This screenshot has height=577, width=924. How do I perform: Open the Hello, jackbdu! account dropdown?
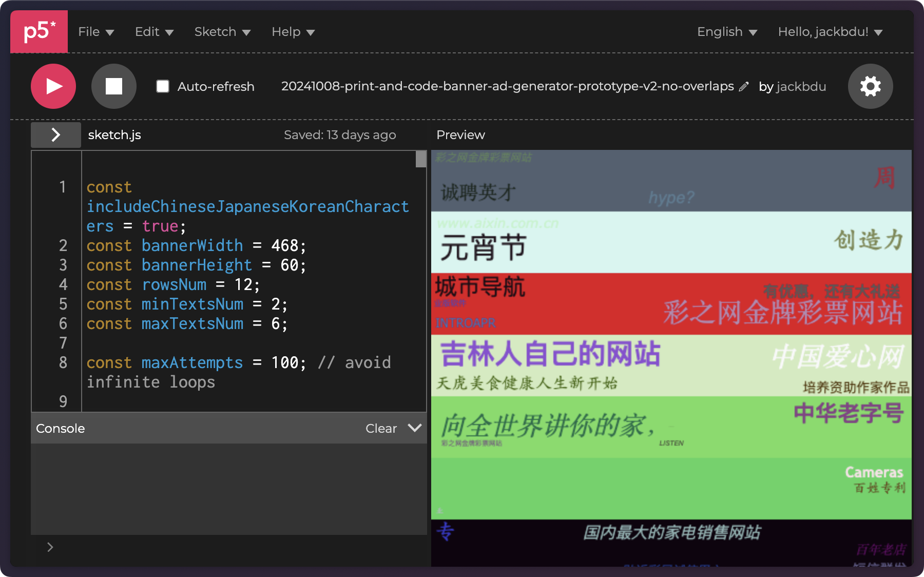pyautogui.click(x=830, y=32)
